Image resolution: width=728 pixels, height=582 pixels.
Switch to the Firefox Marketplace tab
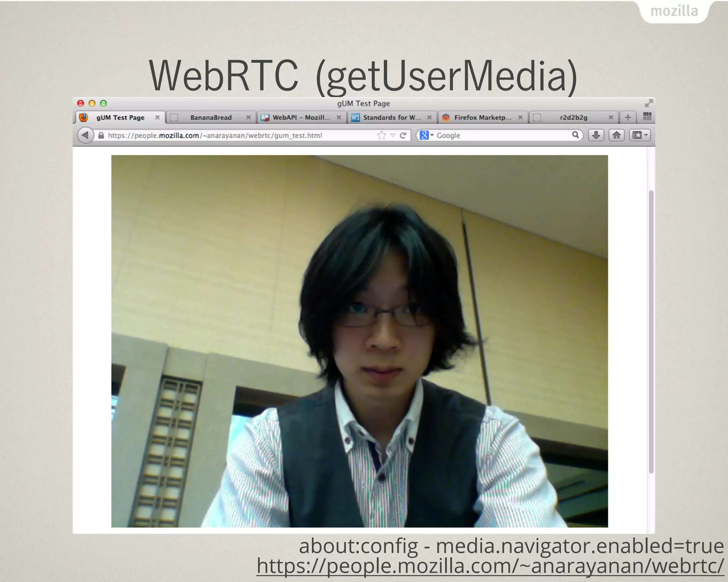coord(482,118)
